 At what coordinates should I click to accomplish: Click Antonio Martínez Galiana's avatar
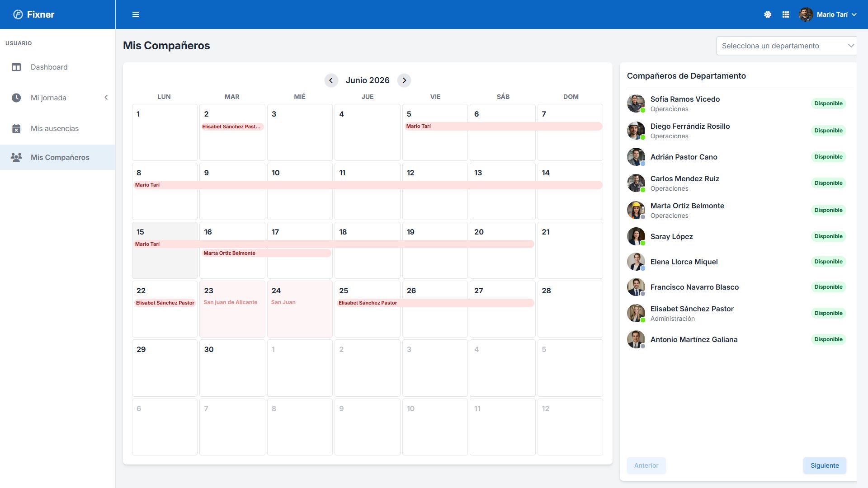coord(636,339)
